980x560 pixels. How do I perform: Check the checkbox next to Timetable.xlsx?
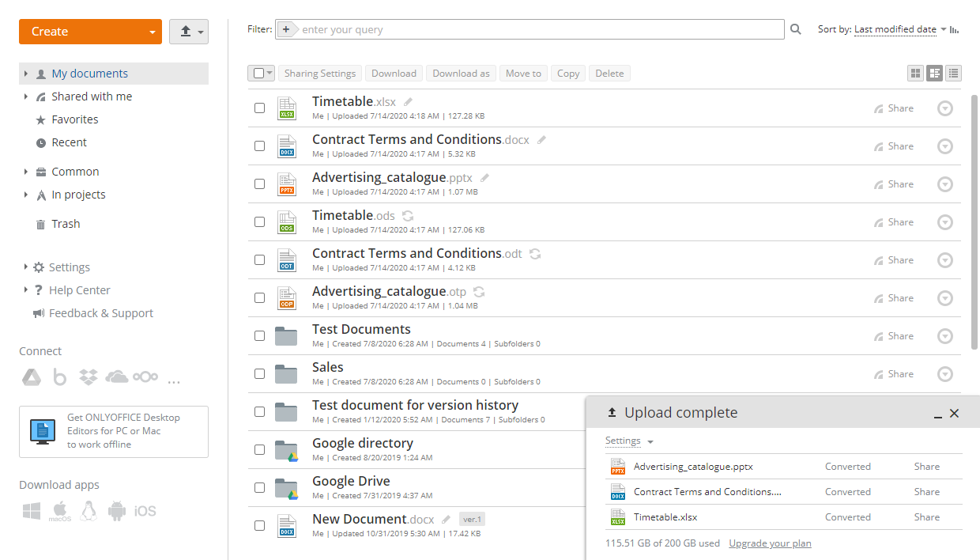click(x=259, y=108)
